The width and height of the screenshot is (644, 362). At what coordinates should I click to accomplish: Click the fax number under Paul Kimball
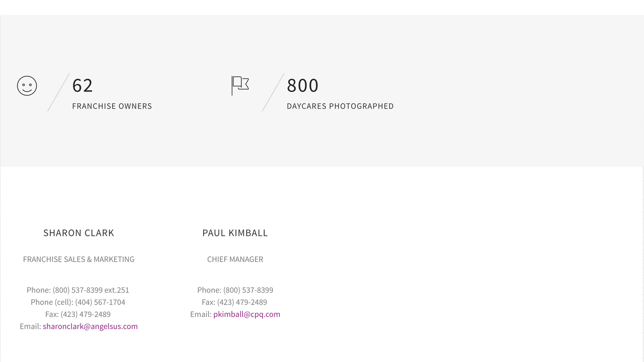click(242, 302)
